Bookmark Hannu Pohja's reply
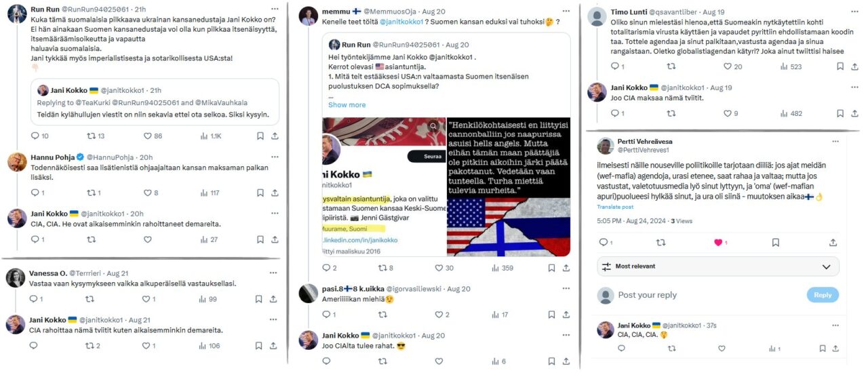The height and width of the screenshot is (375, 868). (x=260, y=193)
